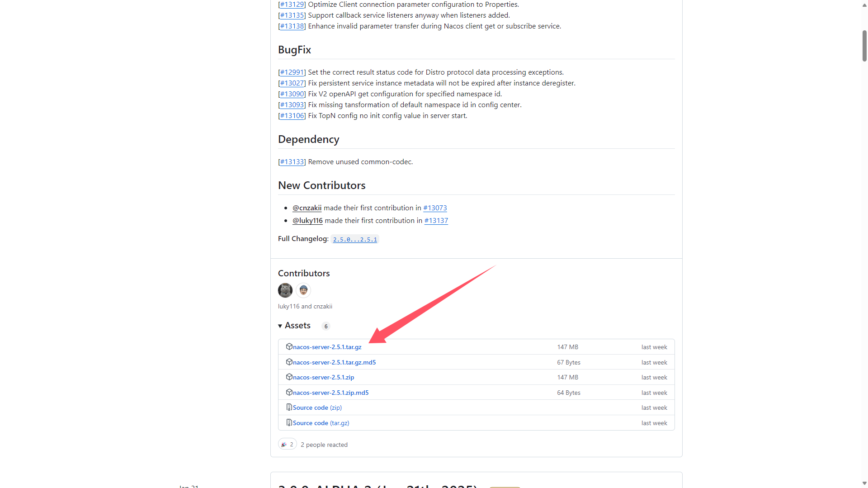Click package icon beside nacos-server-2.5.1.tar.gz
This screenshot has height=488, width=868.
point(289,346)
